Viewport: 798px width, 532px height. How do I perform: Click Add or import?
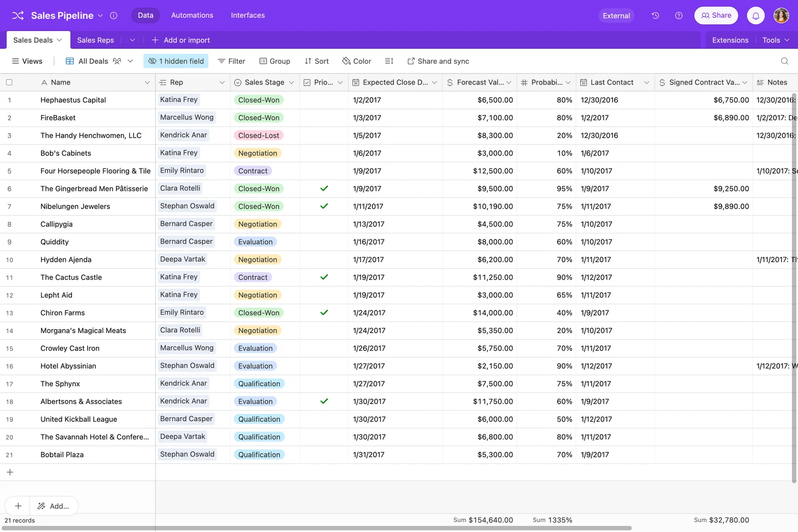coord(181,40)
